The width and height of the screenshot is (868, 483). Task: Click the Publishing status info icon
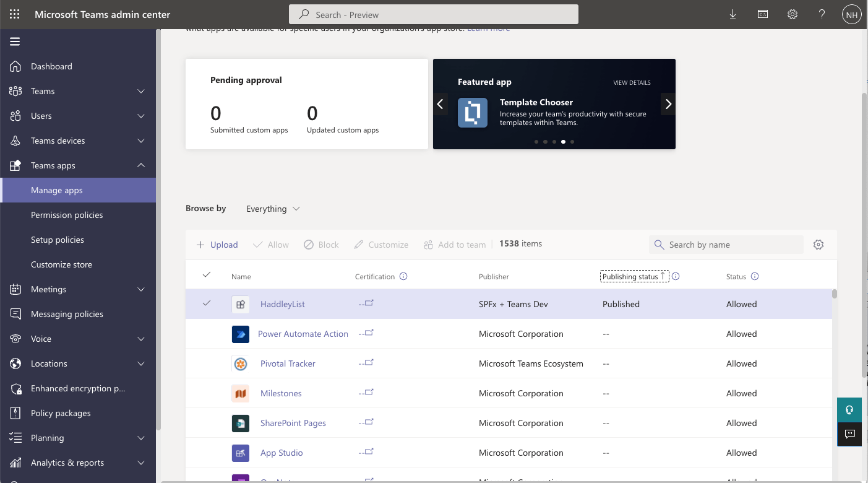coord(676,276)
